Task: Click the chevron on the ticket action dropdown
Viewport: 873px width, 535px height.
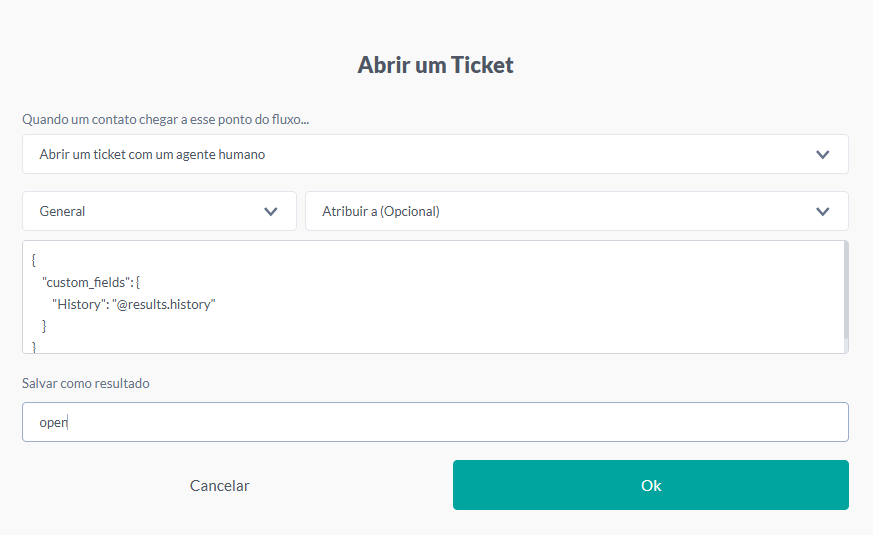Action: 823,155
